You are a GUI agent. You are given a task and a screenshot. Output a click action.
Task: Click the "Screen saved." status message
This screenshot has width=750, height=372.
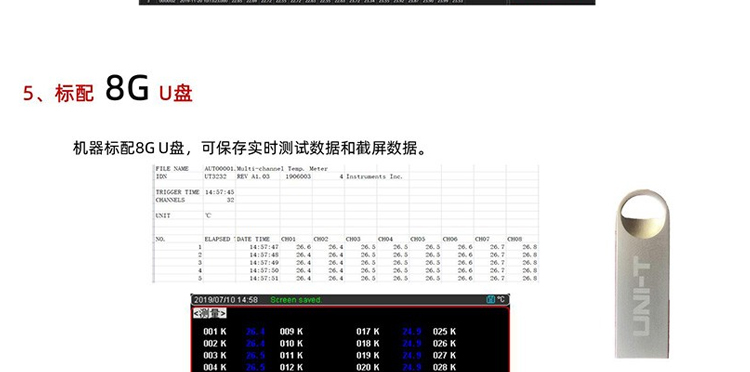coord(296,300)
